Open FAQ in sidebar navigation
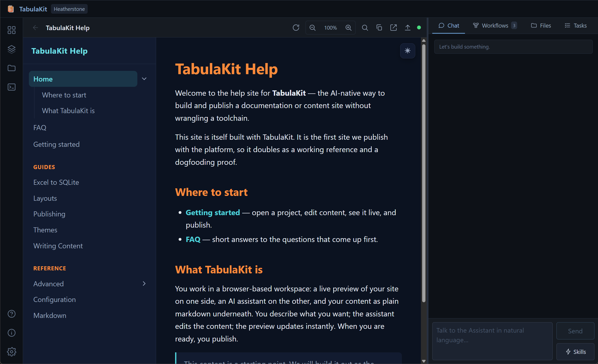The height and width of the screenshot is (364, 598). 40,128
